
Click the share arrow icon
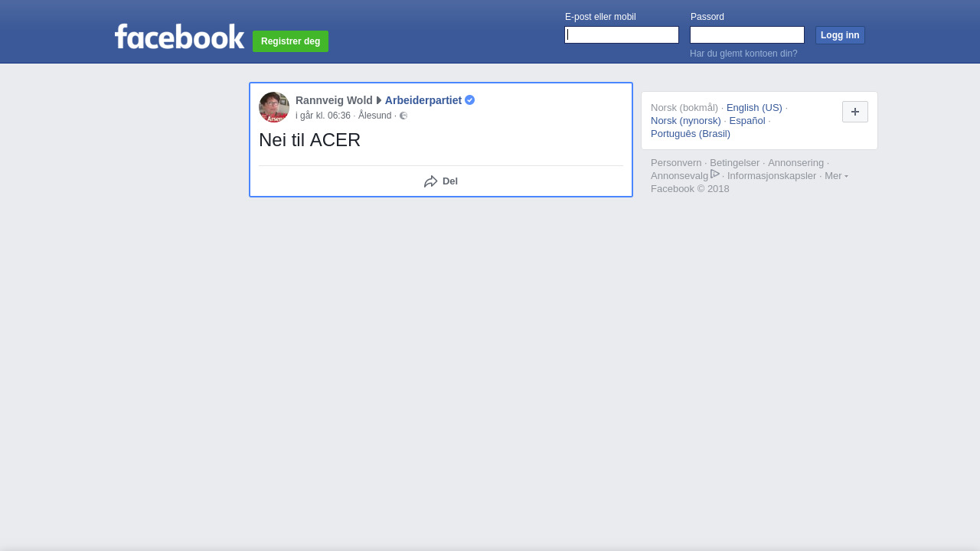click(431, 181)
